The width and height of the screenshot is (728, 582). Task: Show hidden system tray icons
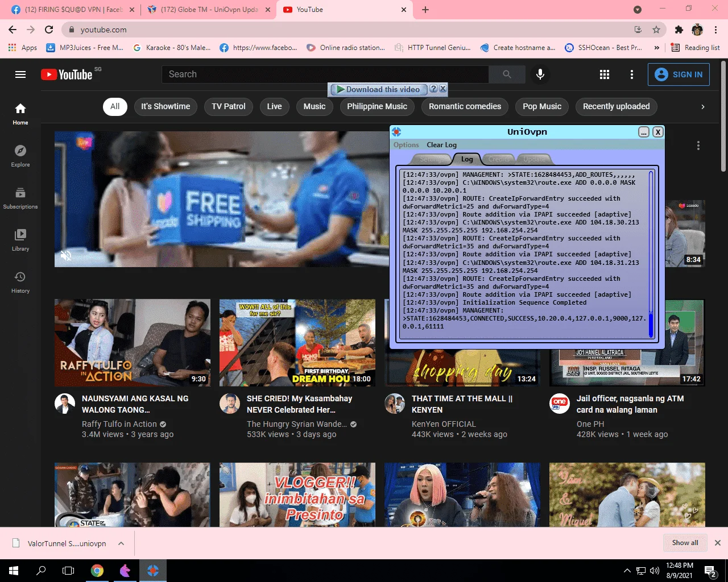click(627, 571)
